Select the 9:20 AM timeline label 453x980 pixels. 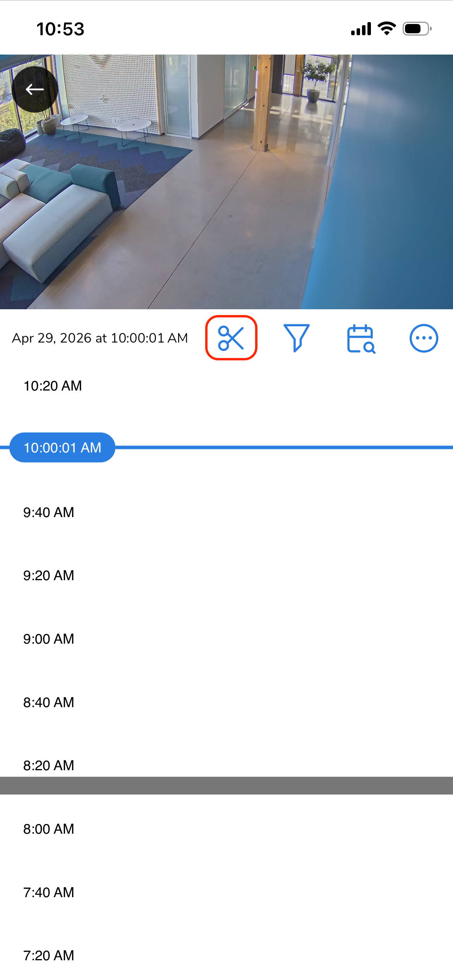coord(49,576)
